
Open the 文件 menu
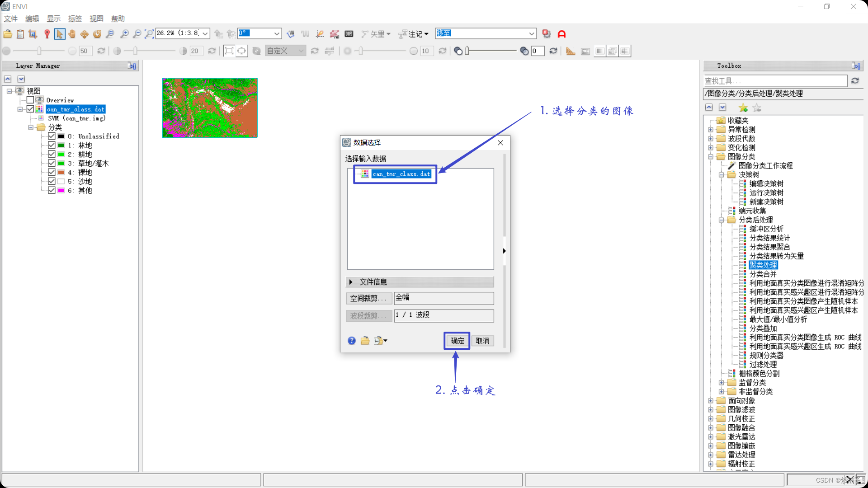[x=10, y=19]
